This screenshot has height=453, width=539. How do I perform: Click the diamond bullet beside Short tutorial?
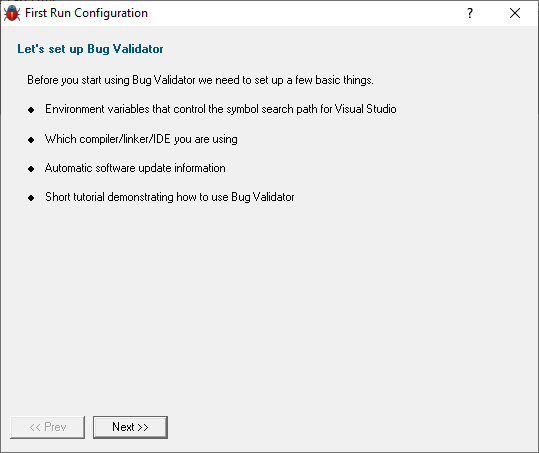31,198
